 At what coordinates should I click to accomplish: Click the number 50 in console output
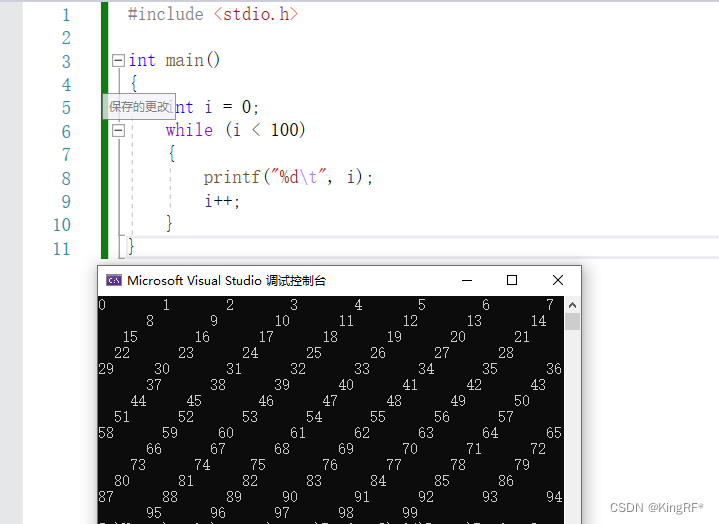tap(522, 401)
